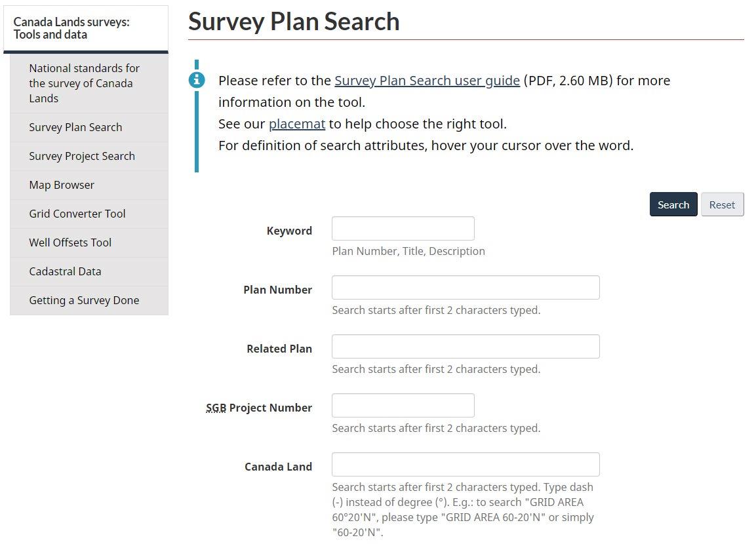The height and width of the screenshot is (544, 756).
Task: Click the Canada Land search field
Action: [466, 465]
